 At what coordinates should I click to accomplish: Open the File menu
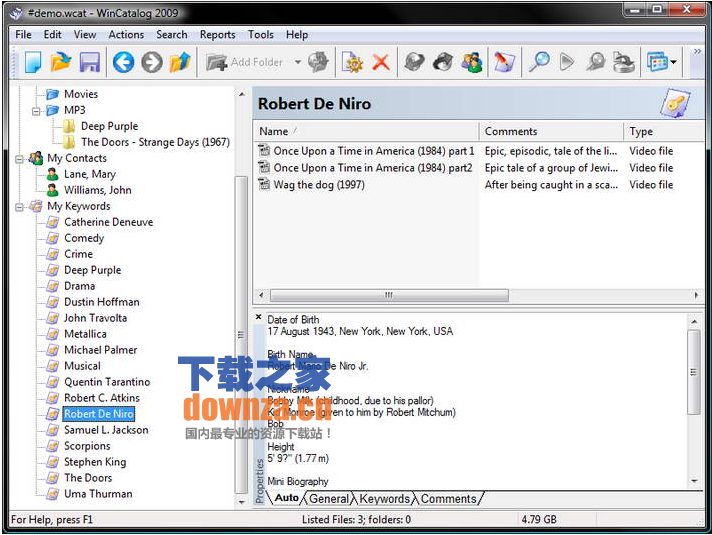pyautogui.click(x=23, y=35)
